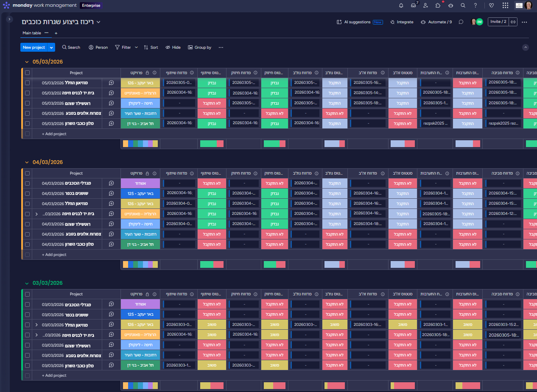
Task: Open the New project dropdown arrow
Action: tap(51, 47)
